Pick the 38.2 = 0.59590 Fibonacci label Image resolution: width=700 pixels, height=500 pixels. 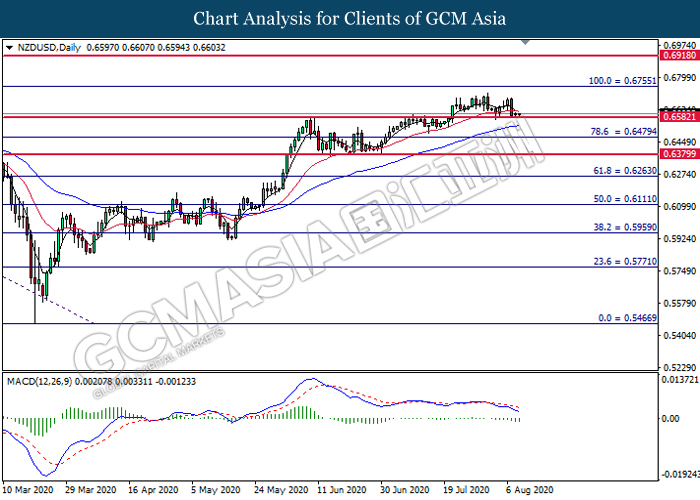click(x=624, y=227)
